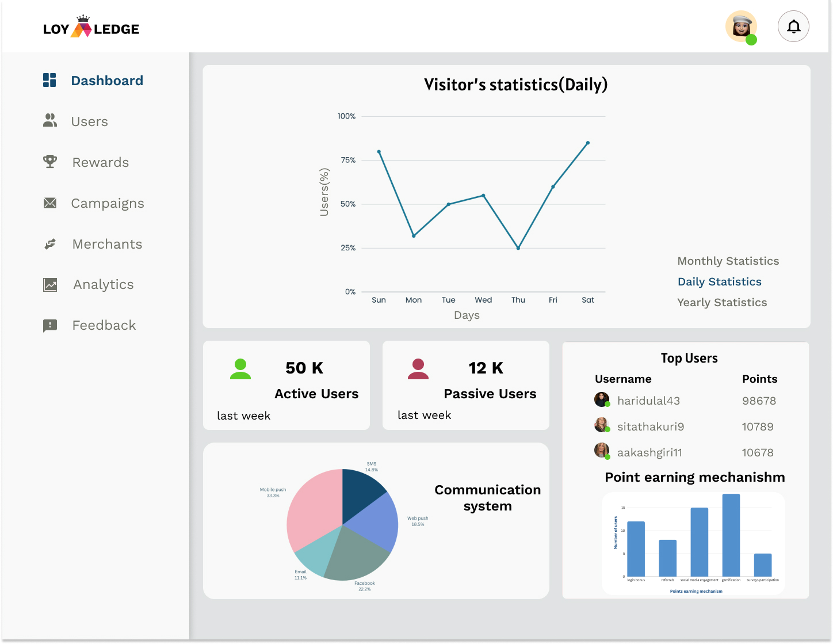Open the Feedback menu item

pyautogui.click(x=104, y=326)
